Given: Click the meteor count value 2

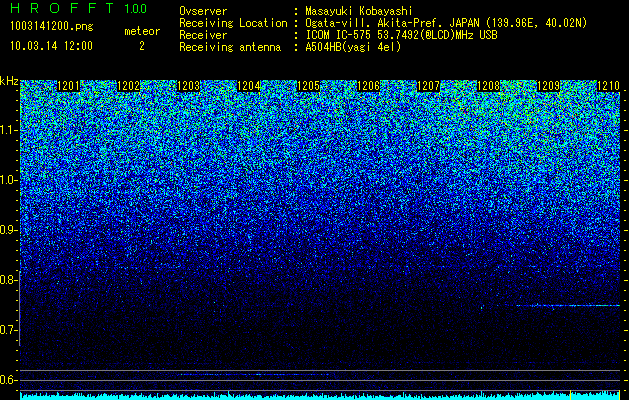Looking at the screenshot, I should click(142, 46).
